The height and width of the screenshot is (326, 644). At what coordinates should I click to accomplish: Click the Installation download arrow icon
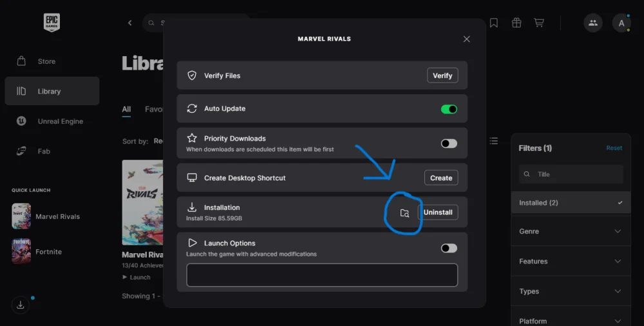point(192,207)
